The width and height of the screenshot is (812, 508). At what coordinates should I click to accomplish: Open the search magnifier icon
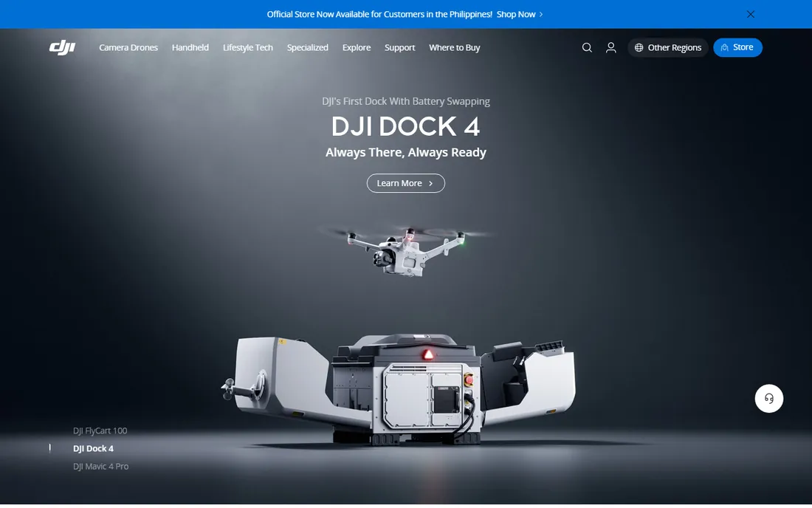tap(587, 48)
